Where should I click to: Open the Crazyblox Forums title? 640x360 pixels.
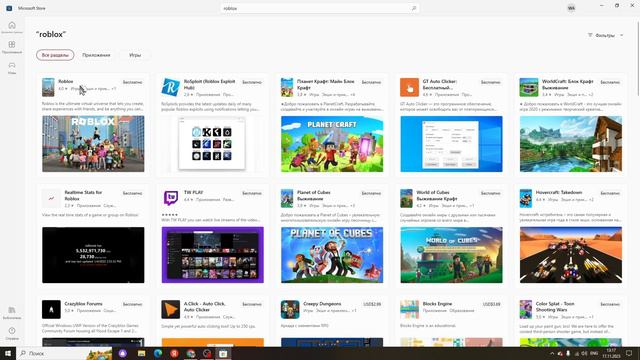tap(83, 304)
